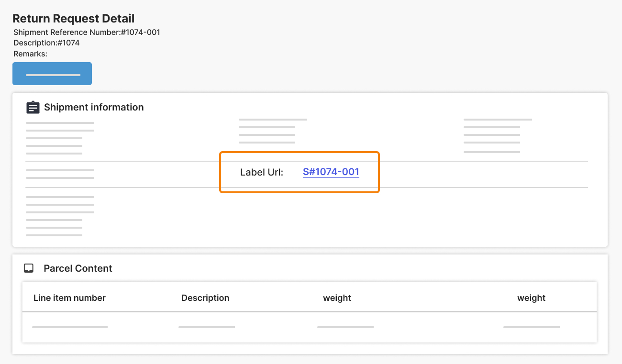This screenshot has height=364, width=622.
Task: Open the S#1074-001 label link
Action: [x=331, y=172]
